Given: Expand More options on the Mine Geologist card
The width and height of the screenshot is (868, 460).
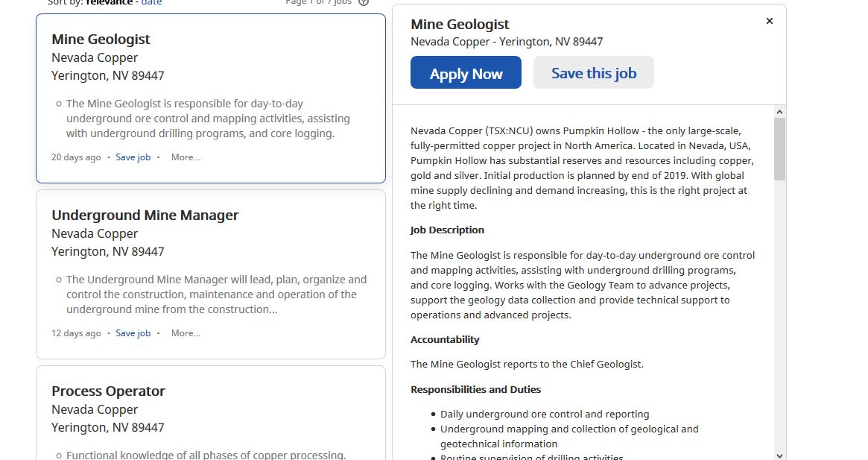Looking at the screenshot, I should coord(186,157).
